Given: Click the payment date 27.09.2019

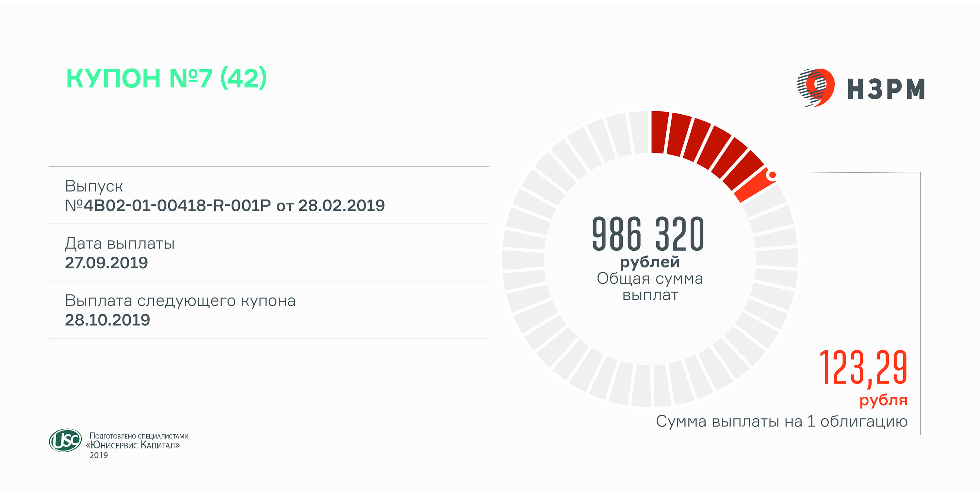Looking at the screenshot, I should pyautogui.click(x=106, y=263).
